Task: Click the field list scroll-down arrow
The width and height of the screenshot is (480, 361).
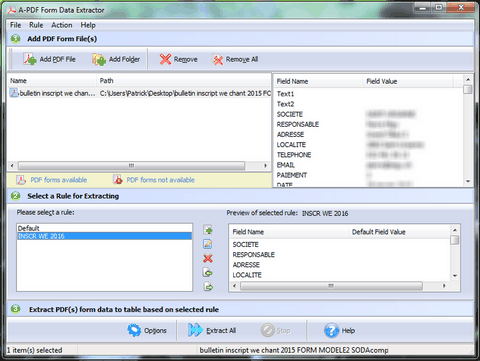Action: [x=468, y=181]
